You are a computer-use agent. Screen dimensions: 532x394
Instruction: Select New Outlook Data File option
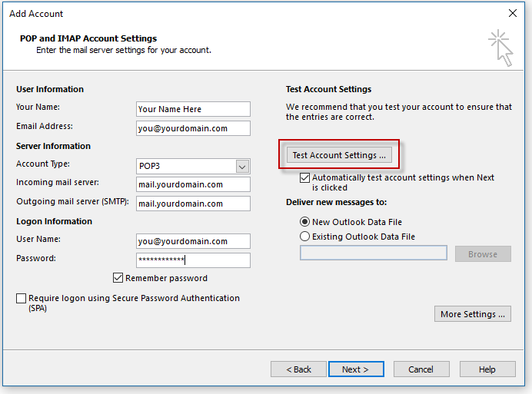coord(305,222)
